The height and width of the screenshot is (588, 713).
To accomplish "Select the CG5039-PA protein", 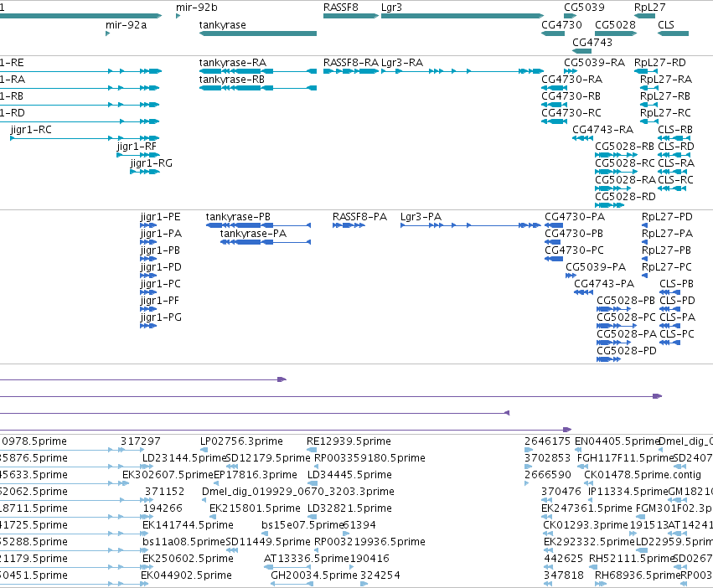I will click(x=571, y=276).
